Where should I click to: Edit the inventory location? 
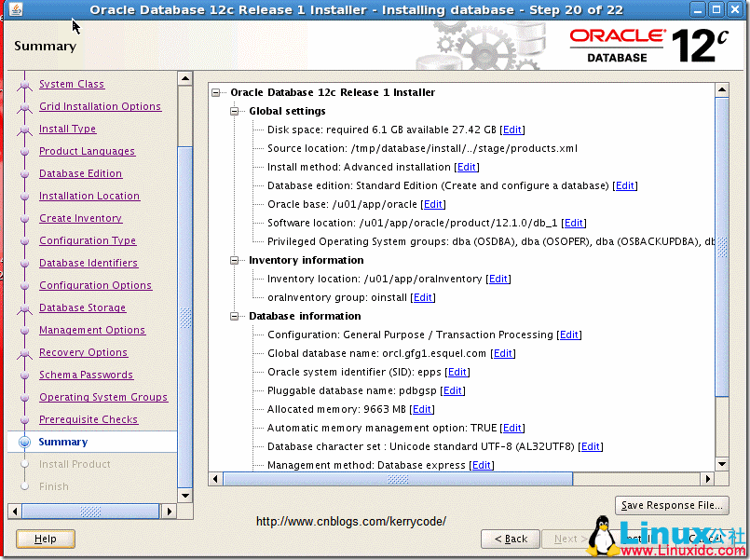(498, 279)
